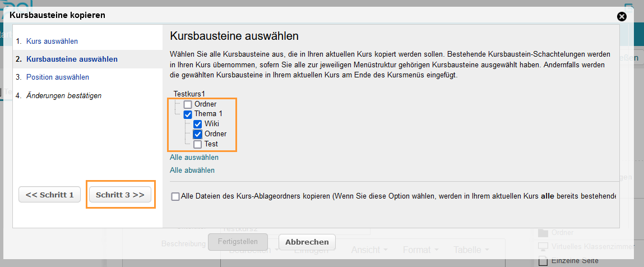Enable the top-level Ordner checkbox

(188, 104)
